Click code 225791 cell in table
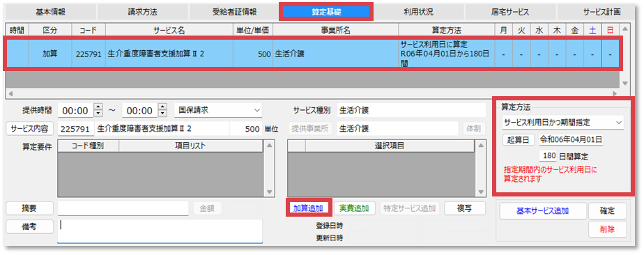Image resolution: width=644 pixels, height=255 pixels. [89, 54]
